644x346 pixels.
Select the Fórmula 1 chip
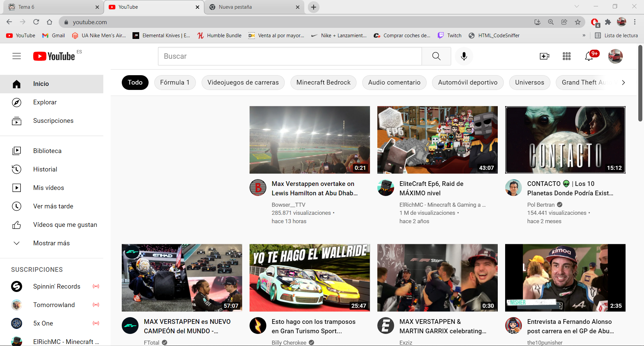[175, 83]
